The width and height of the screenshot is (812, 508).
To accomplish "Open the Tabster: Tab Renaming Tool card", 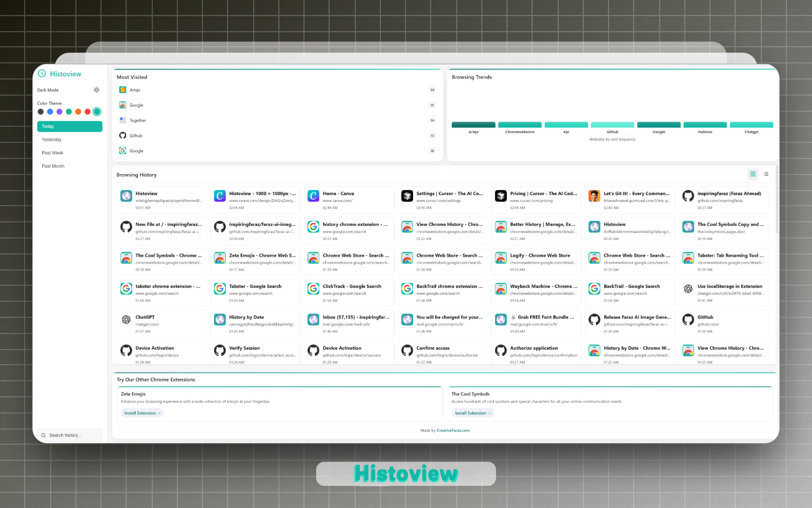I will (x=724, y=262).
